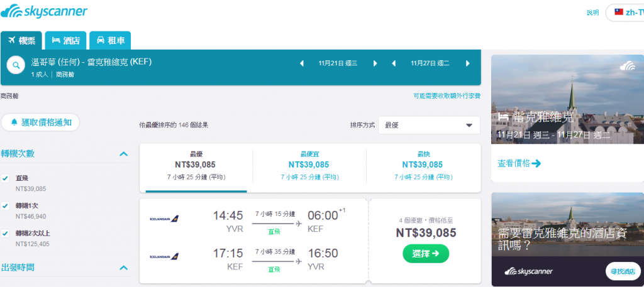Click 獲取價格通知 button
This screenshot has height=287, width=644.
coord(41,122)
